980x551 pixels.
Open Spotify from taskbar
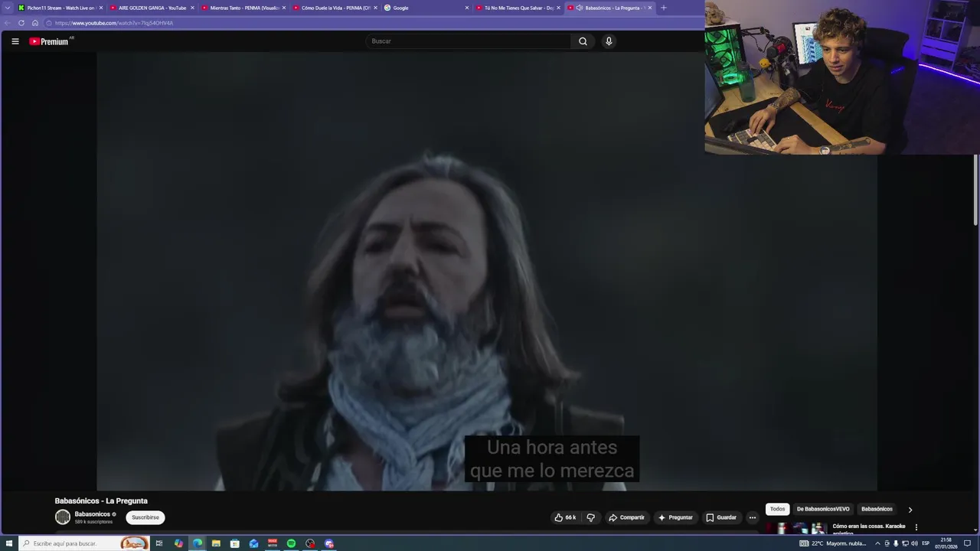pos(291,543)
